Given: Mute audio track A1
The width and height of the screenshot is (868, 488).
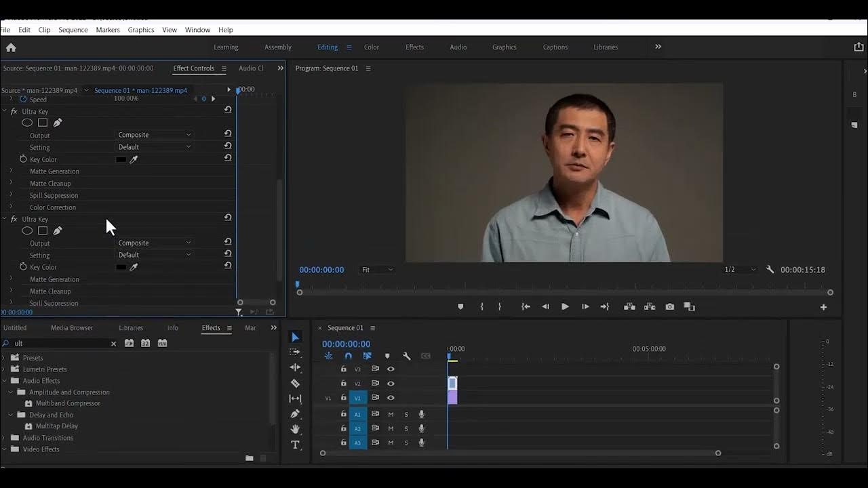Looking at the screenshot, I should (x=391, y=414).
